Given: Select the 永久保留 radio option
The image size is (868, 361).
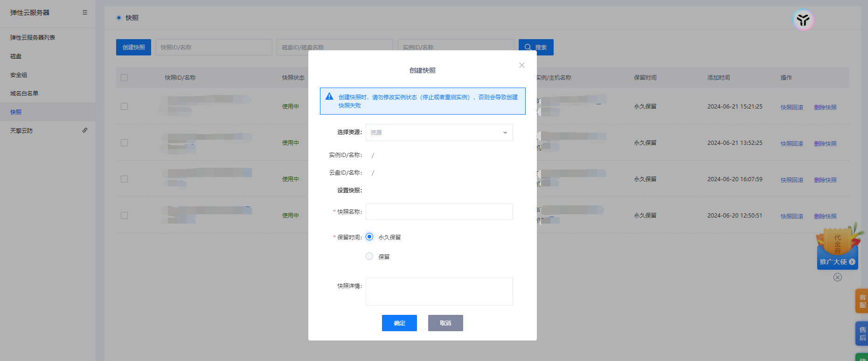Looking at the screenshot, I should 369,237.
